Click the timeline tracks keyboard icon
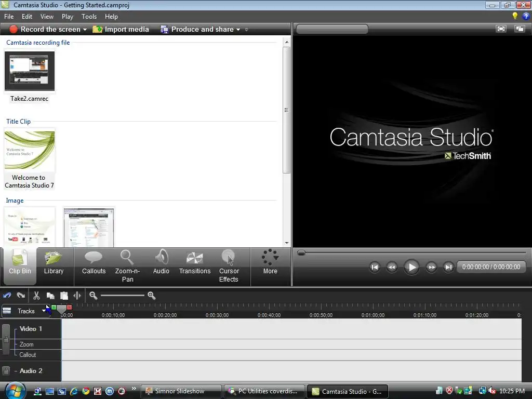The image size is (532, 399). point(7,311)
